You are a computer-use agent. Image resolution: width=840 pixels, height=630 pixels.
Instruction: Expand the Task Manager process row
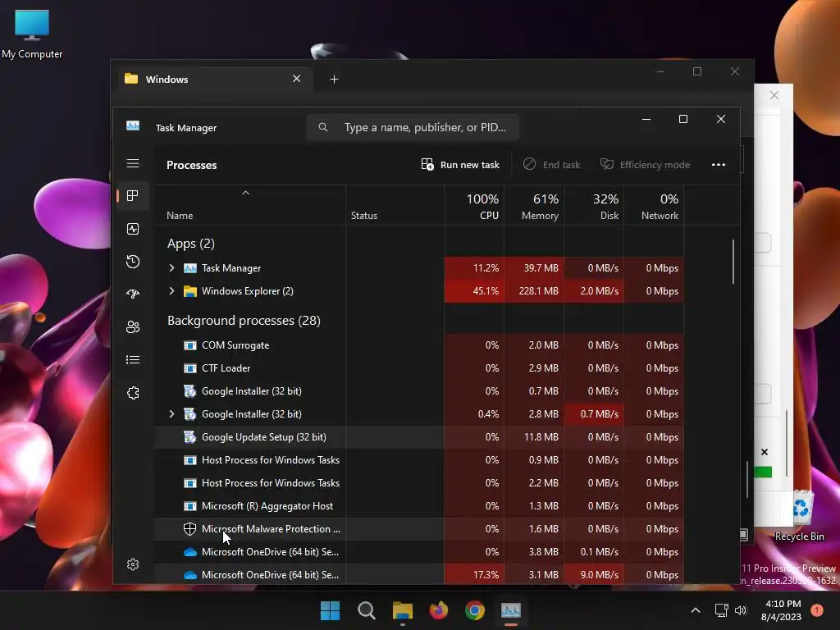click(x=171, y=268)
